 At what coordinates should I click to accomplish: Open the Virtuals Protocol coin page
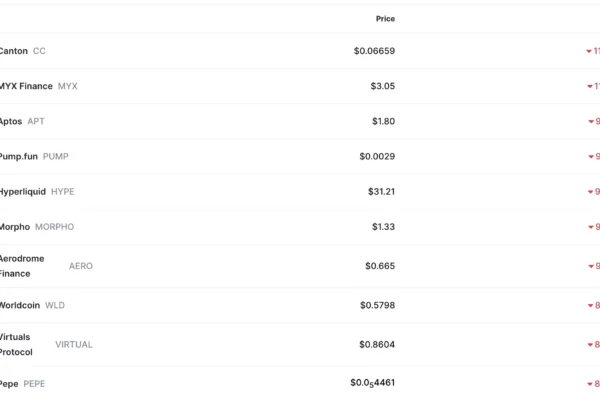[x=17, y=344]
